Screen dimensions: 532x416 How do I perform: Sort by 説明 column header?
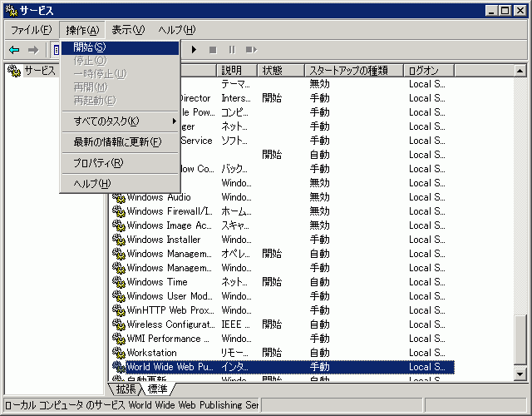236,70
